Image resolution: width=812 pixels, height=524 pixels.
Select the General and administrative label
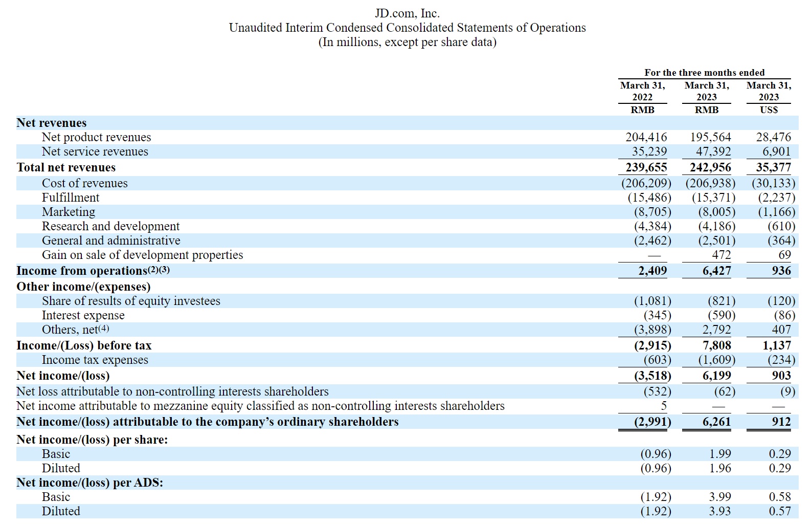pyautogui.click(x=111, y=241)
